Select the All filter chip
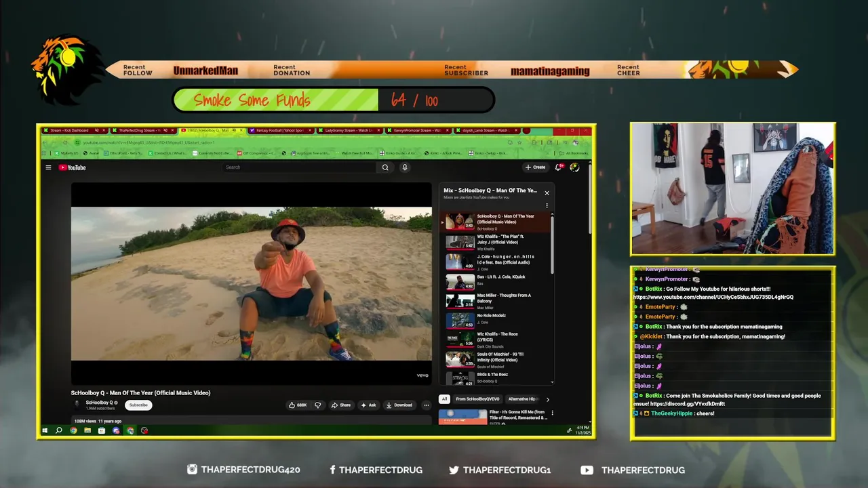 pos(444,399)
